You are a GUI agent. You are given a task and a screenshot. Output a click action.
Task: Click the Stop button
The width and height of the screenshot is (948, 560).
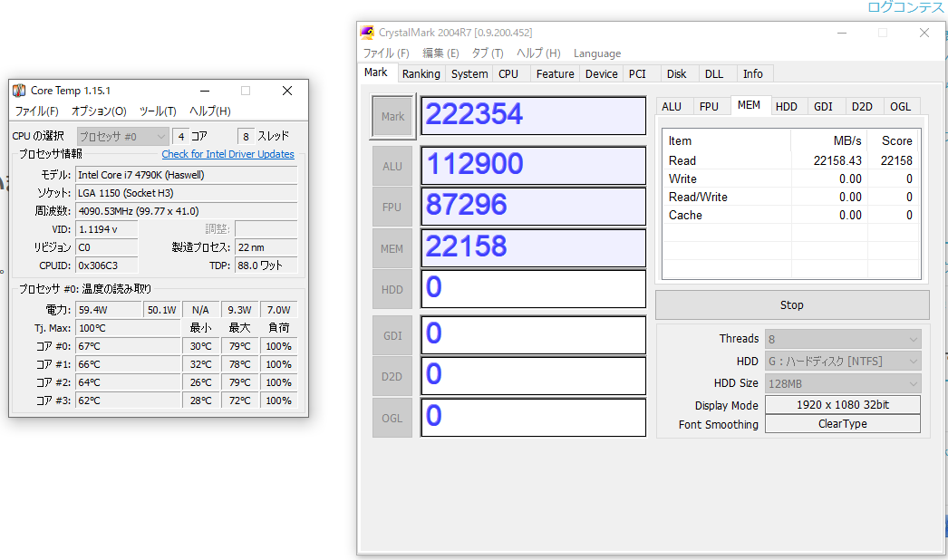[792, 304]
